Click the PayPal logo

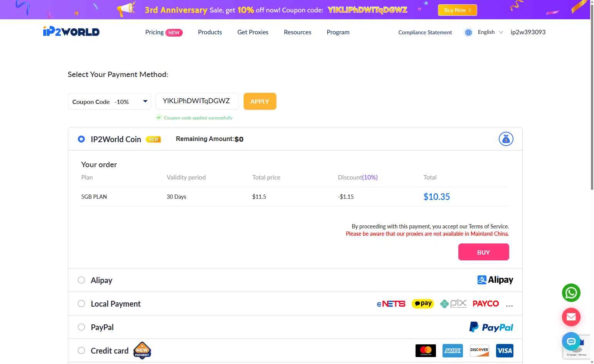coord(491,327)
